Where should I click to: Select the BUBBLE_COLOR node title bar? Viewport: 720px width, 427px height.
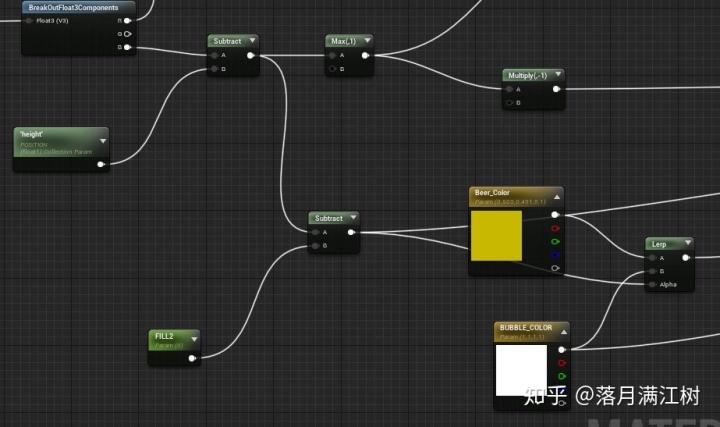532,331
